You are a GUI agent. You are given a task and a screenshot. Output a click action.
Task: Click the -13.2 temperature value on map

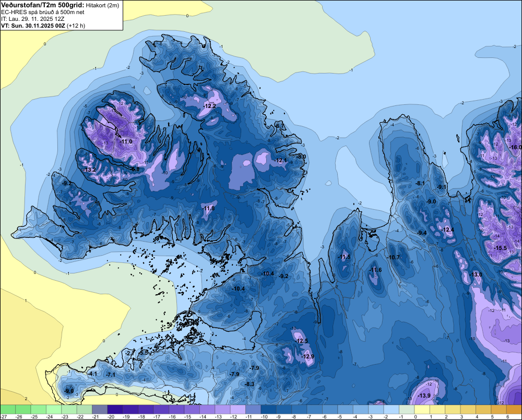pyautogui.click(x=89, y=170)
